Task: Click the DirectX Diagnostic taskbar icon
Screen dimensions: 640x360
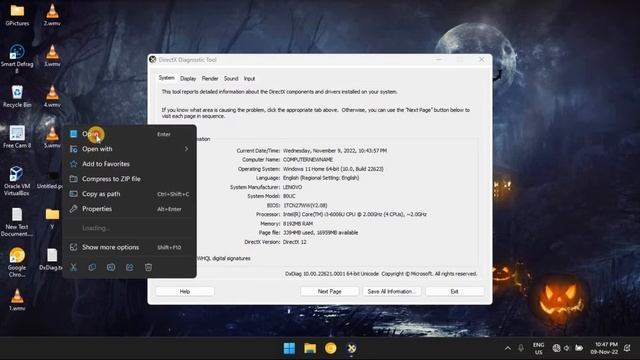Action: (351, 348)
